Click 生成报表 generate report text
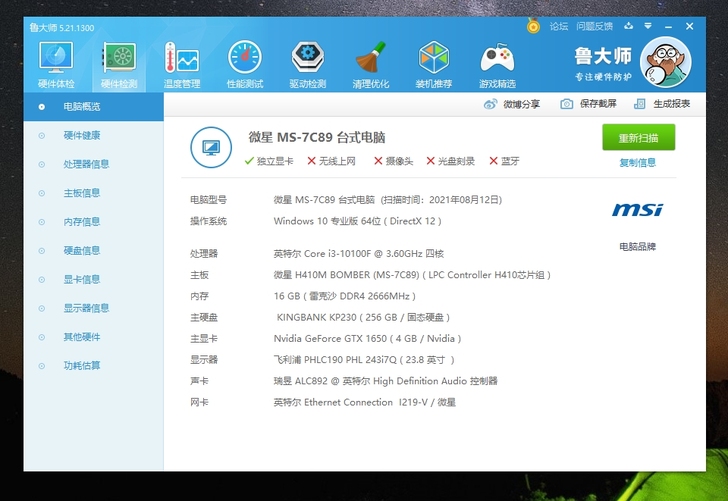The width and height of the screenshot is (728, 501). [671, 104]
